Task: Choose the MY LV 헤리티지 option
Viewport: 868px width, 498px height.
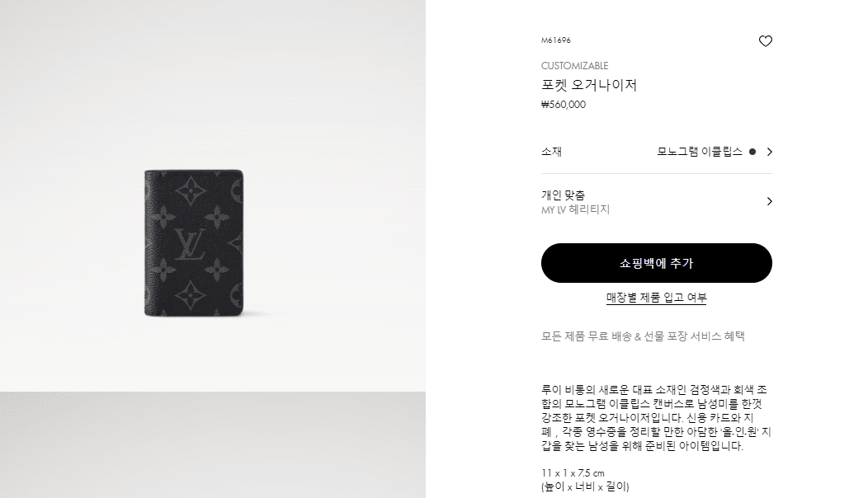Action: (x=575, y=209)
